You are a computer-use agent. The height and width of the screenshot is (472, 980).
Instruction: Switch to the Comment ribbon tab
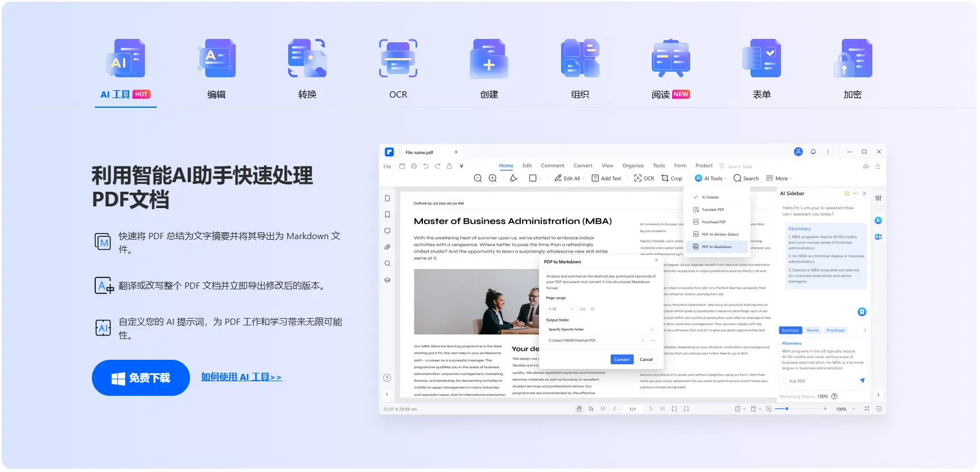553,166
